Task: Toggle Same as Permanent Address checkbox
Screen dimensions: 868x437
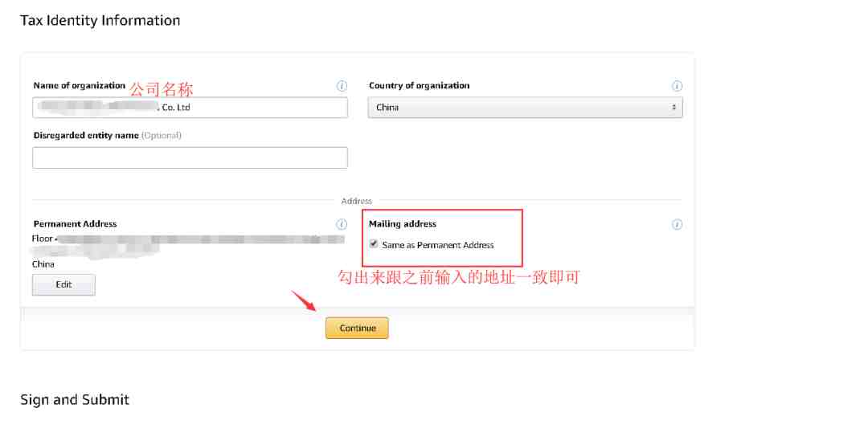Action: (x=374, y=244)
